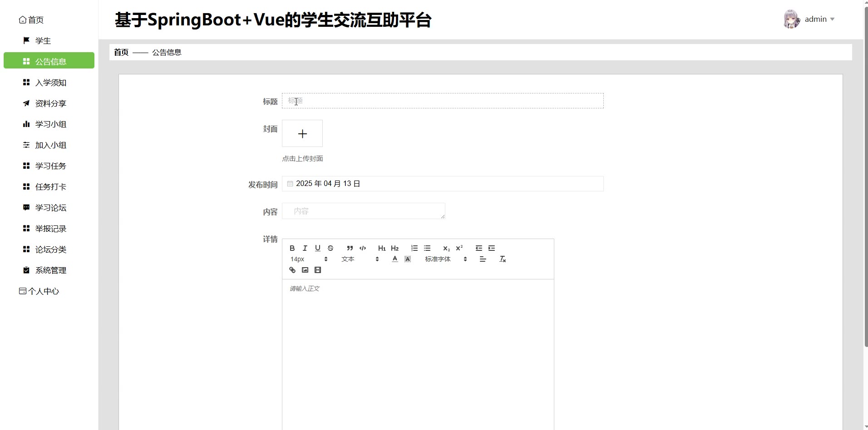
Task: Insert a code block in the editor
Action: pyautogui.click(x=363, y=248)
